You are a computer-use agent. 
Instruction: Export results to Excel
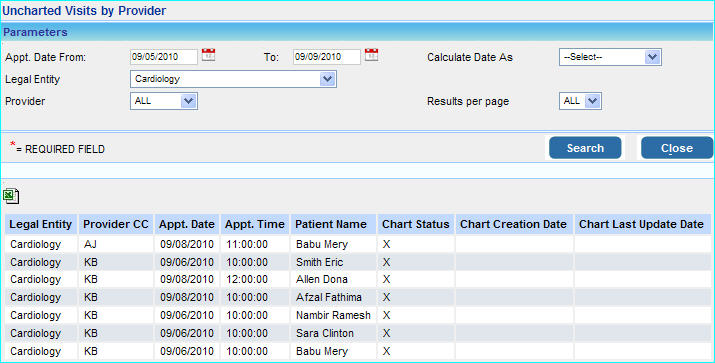click(11, 196)
